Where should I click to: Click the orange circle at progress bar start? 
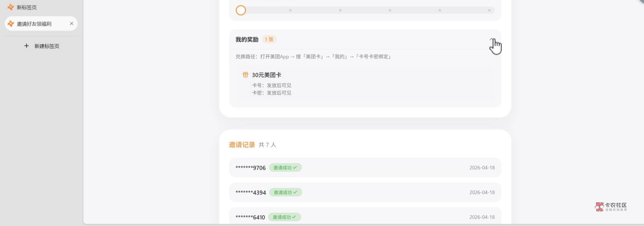(x=241, y=10)
